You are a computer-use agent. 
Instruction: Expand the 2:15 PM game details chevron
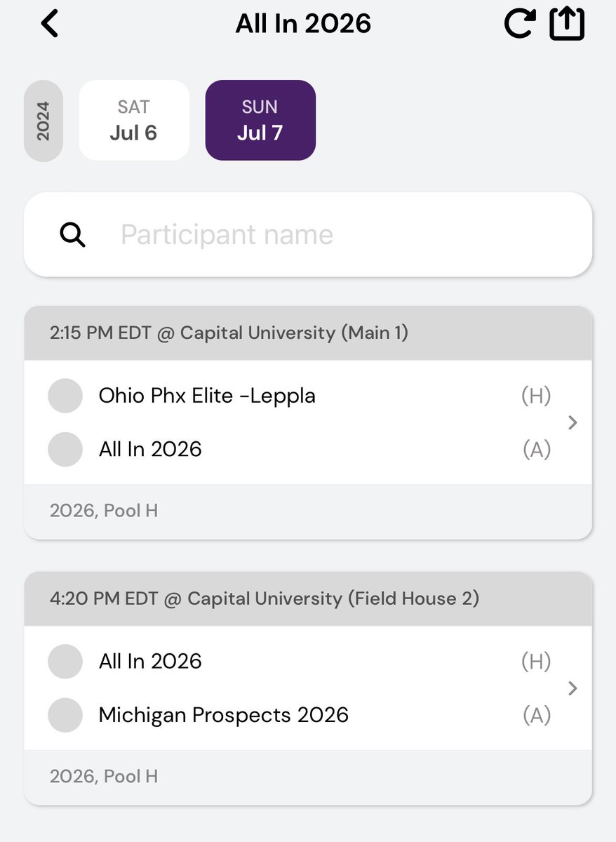tap(573, 422)
